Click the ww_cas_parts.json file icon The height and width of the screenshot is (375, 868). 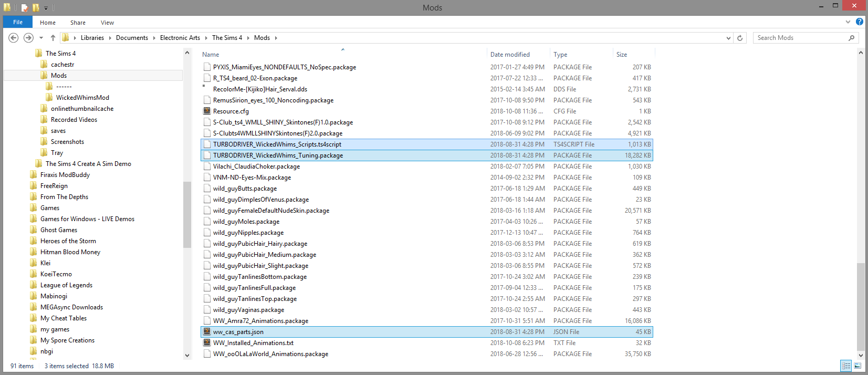click(x=207, y=332)
